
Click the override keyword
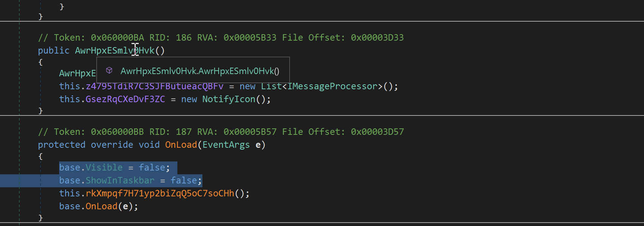(x=112, y=145)
